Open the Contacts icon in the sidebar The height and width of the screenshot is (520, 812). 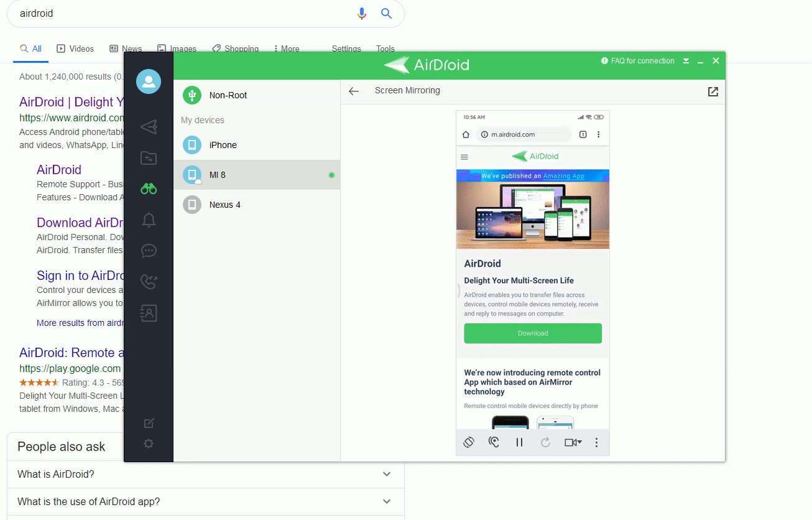149,313
